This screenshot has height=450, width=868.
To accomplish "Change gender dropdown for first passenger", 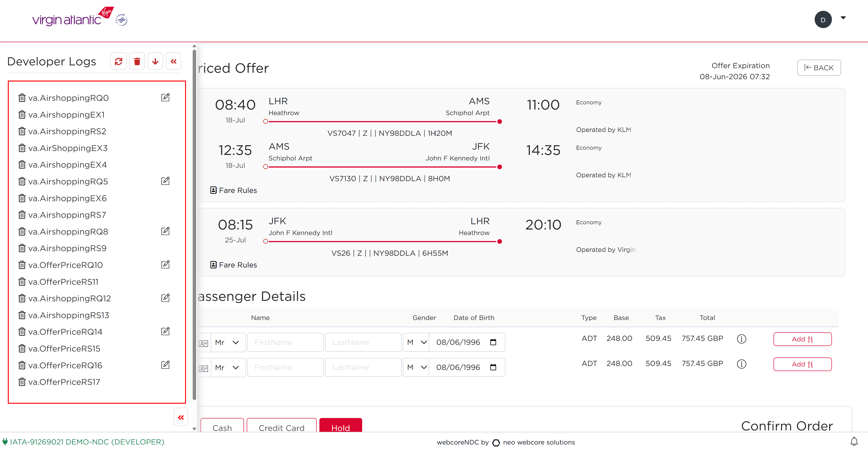I will pos(416,343).
